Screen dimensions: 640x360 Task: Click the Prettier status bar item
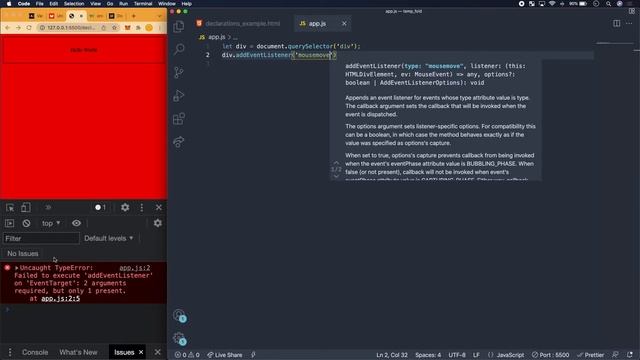pyautogui.click(x=591, y=355)
